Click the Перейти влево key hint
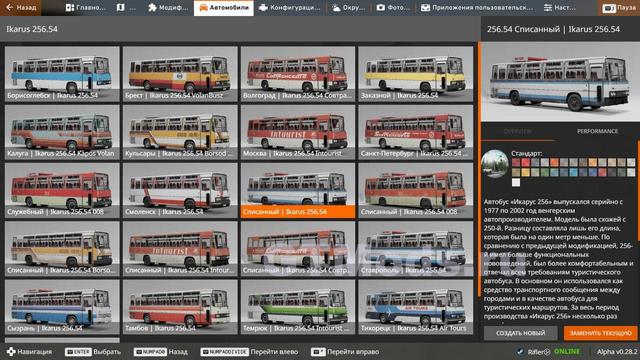Screen dimensions: 640x360 [x=249, y=351]
